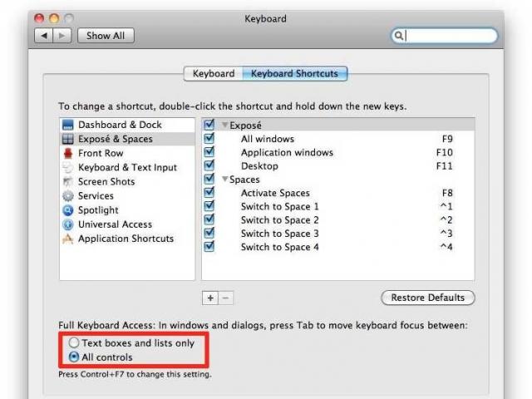Click the Keyboard & Text Input icon

click(x=68, y=167)
